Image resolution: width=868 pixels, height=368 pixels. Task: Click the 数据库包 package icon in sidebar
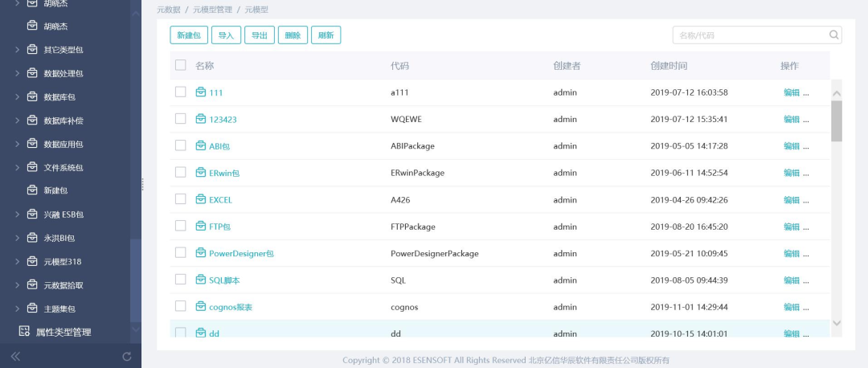point(32,96)
